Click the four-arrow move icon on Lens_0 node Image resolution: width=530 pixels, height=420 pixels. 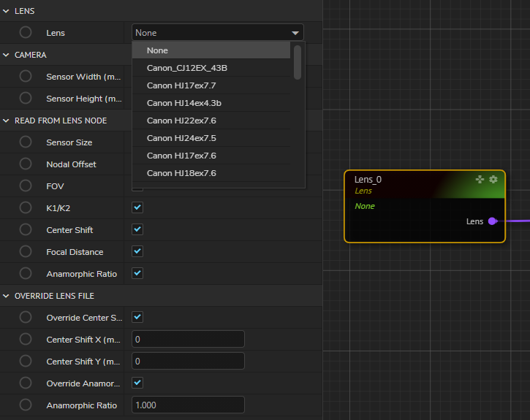coord(480,179)
